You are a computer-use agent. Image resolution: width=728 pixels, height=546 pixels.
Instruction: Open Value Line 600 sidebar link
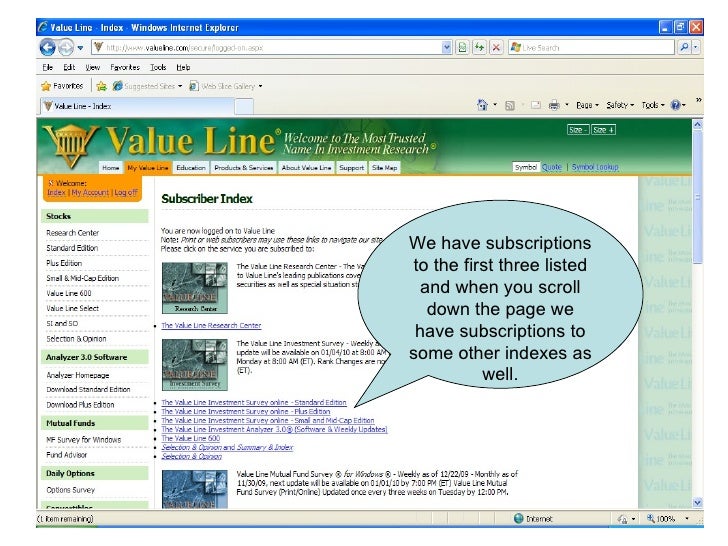coord(69,293)
